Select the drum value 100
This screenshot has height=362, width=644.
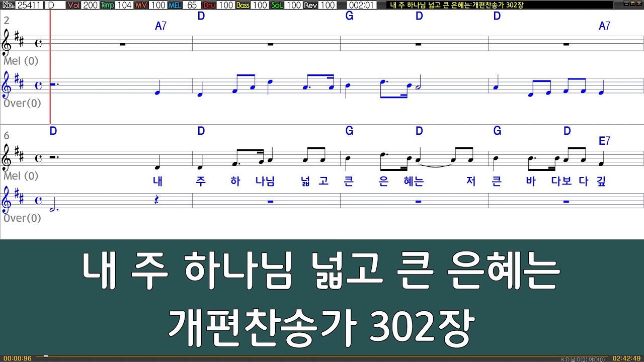pyautogui.click(x=225, y=5)
